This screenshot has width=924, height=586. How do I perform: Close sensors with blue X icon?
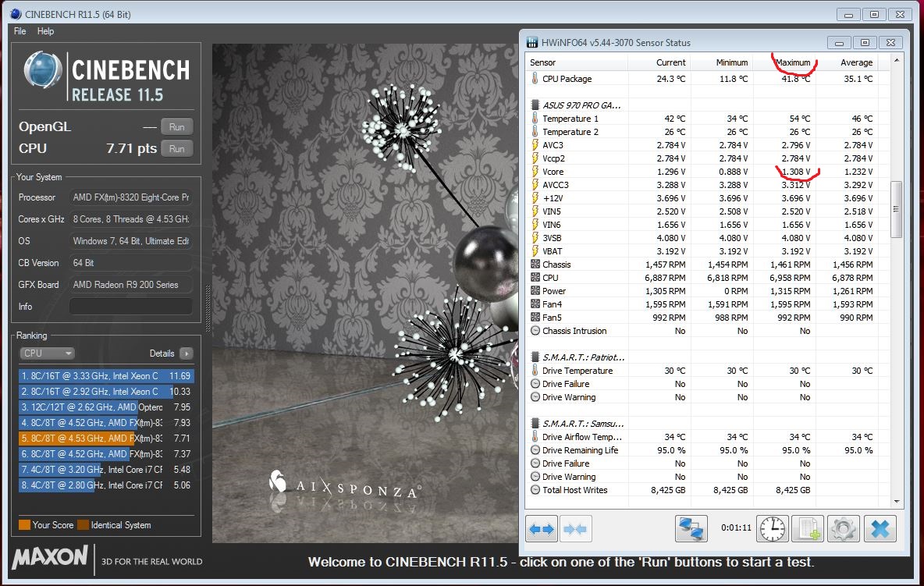point(880,528)
